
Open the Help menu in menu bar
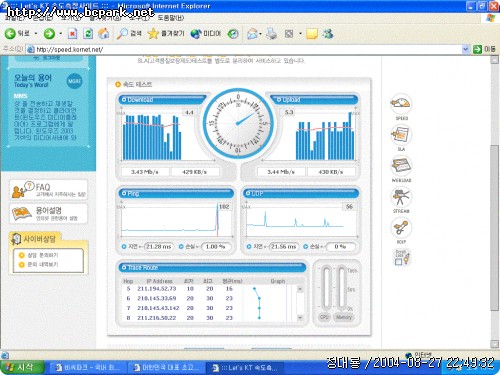[170, 18]
